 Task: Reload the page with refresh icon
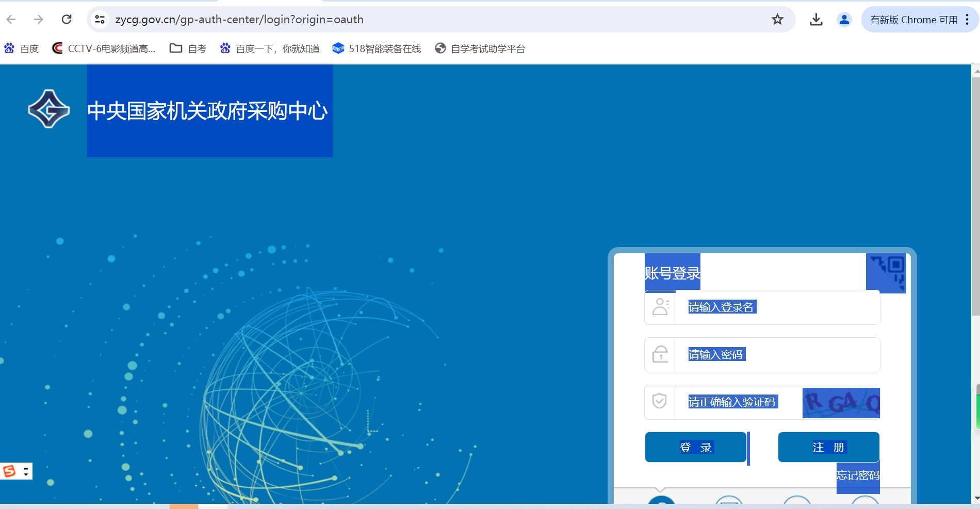67,20
